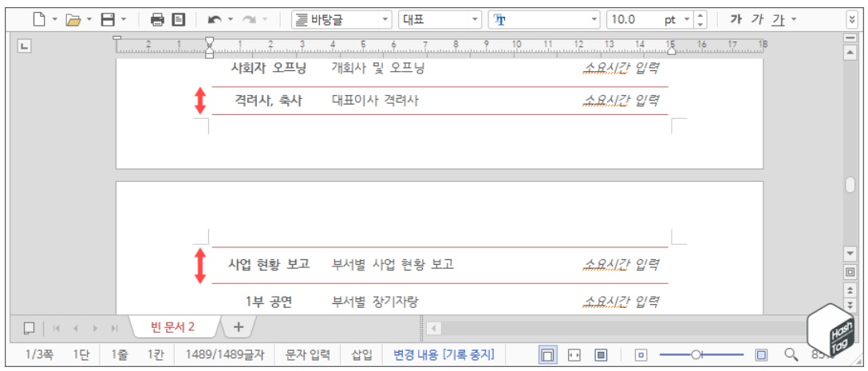Decrease font size with the down stepper
This screenshot has height=371, width=868.
[x=700, y=25]
